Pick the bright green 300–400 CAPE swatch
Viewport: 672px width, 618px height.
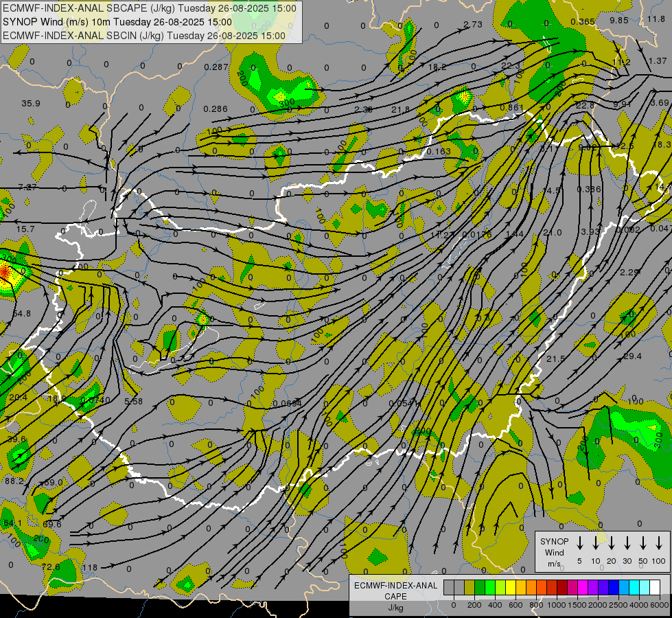(490, 588)
